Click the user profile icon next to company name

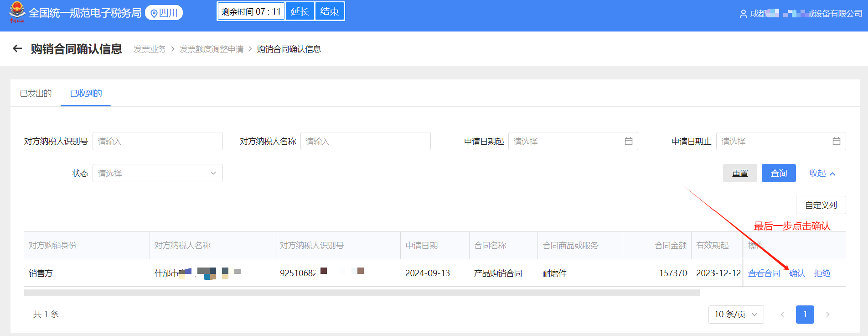pos(743,14)
